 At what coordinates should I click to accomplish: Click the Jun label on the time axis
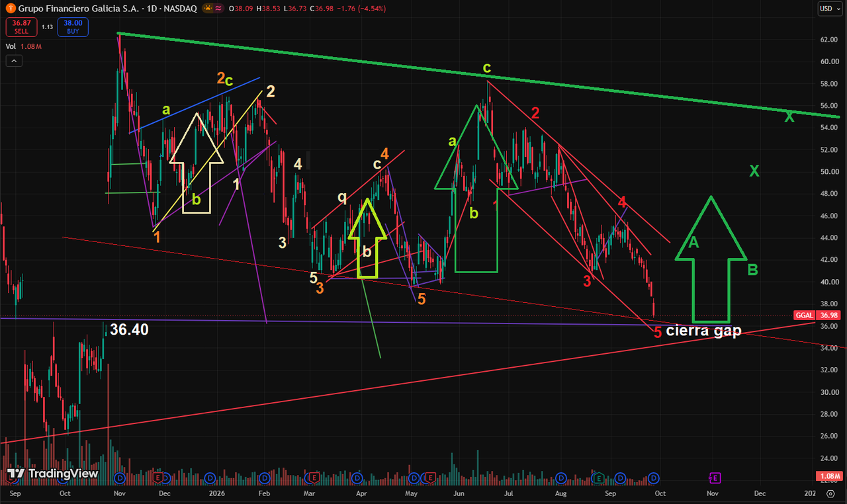pos(459,493)
